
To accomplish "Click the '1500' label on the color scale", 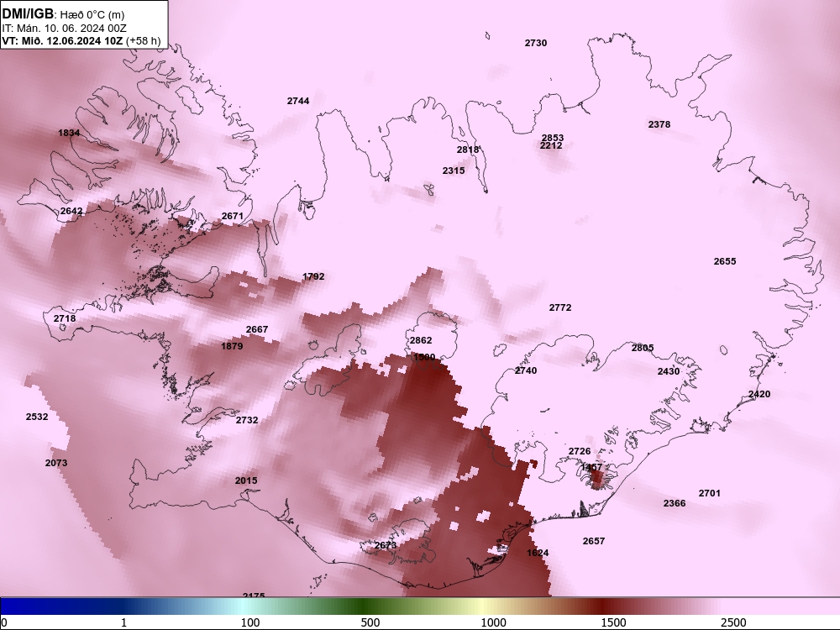I will click(x=613, y=622).
